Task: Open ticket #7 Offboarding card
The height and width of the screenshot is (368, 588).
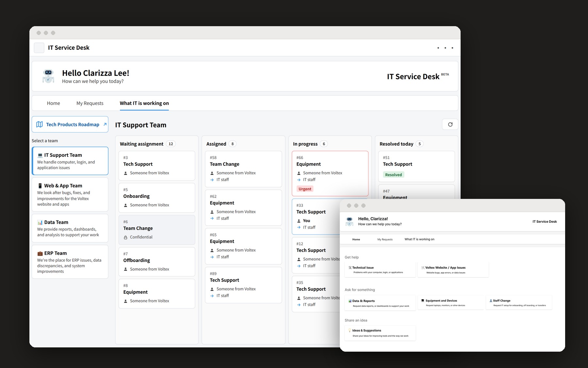Action: 157,262
